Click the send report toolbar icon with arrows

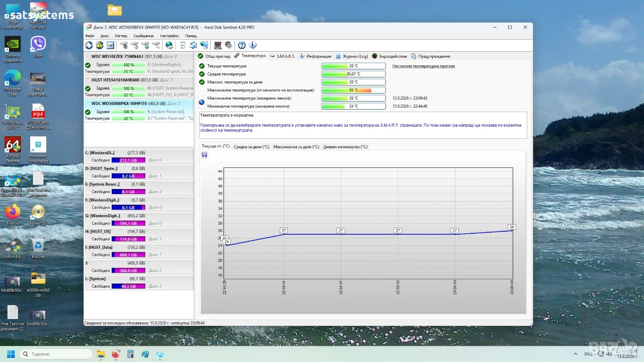coord(193,45)
